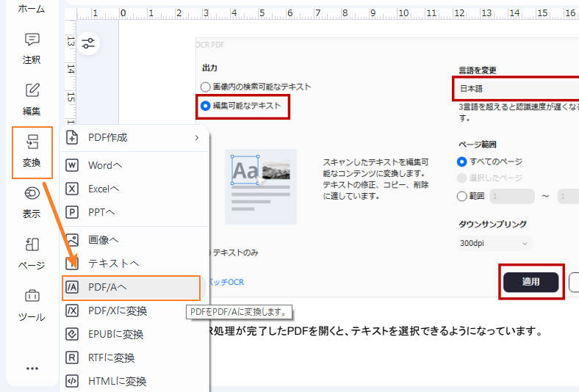Choose テキストへ conversion
Image resolution: width=579 pixels, height=392 pixels.
click(x=134, y=264)
